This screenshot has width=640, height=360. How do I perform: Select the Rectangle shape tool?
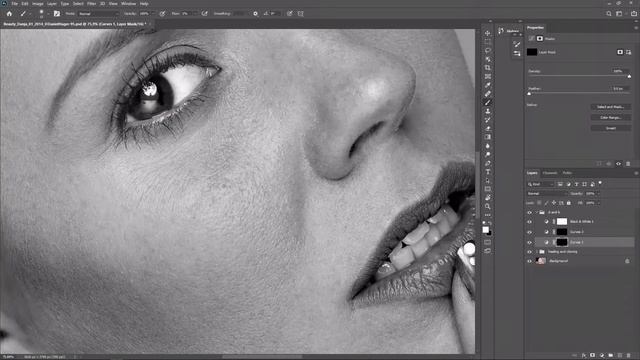pos(487,189)
